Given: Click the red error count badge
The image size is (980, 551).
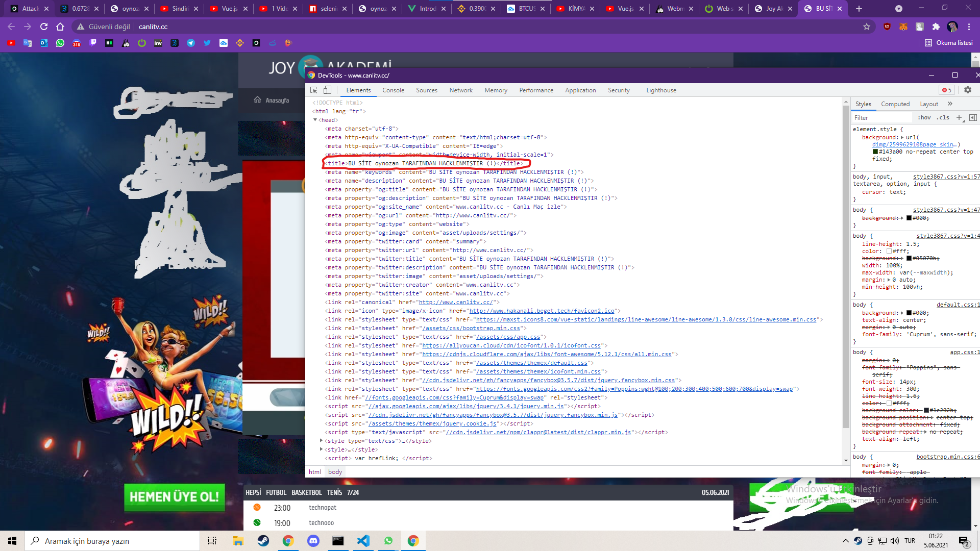Looking at the screenshot, I should coord(947,90).
